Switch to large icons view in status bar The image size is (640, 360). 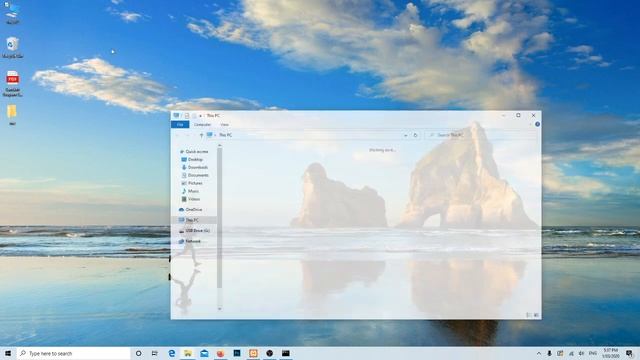click(536, 315)
